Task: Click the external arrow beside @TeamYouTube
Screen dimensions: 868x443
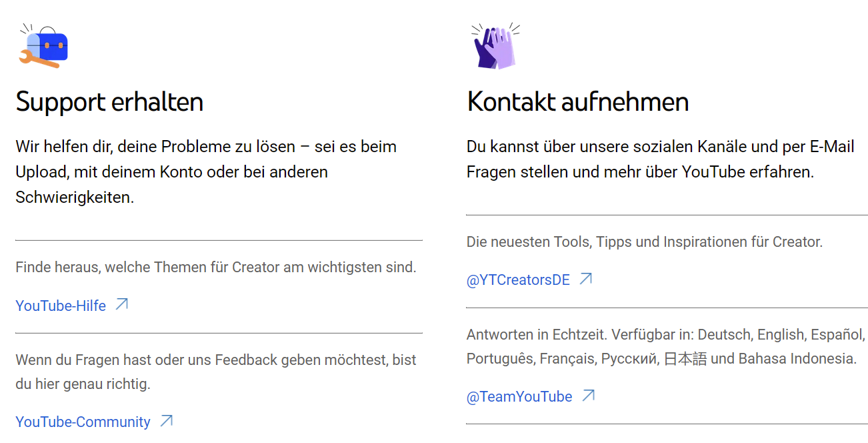Action: coord(588,395)
